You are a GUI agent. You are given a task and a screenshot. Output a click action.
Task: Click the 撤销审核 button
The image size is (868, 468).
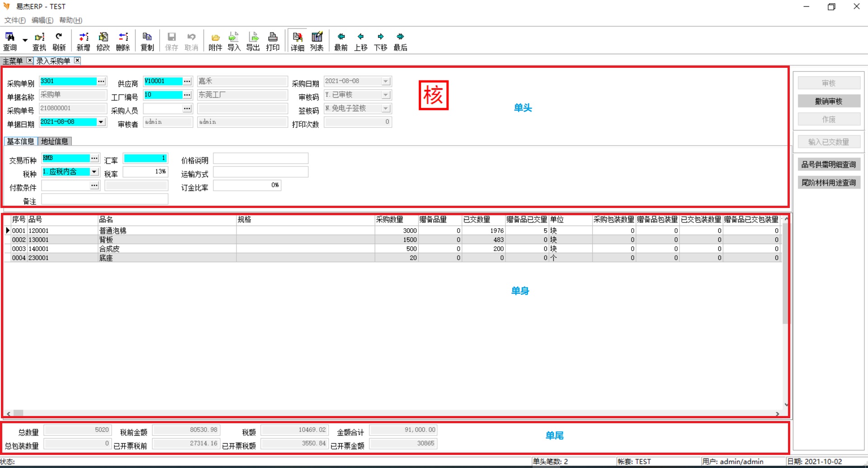tap(829, 101)
